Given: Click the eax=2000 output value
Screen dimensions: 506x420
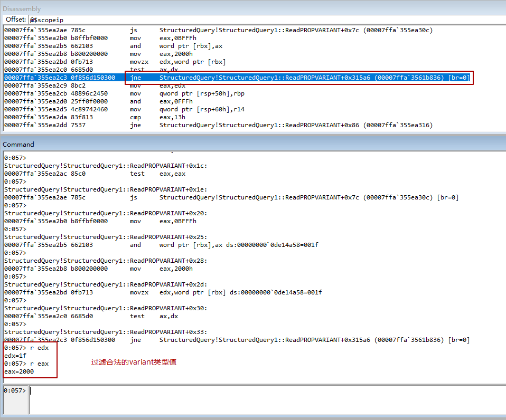Looking at the screenshot, I should click(x=19, y=371).
